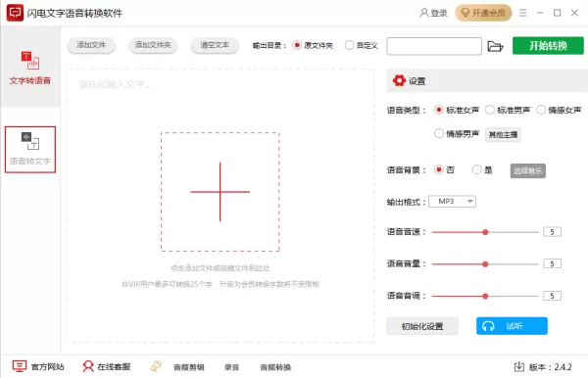
Task: Open the browse folder icon
Action: [495, 46]
